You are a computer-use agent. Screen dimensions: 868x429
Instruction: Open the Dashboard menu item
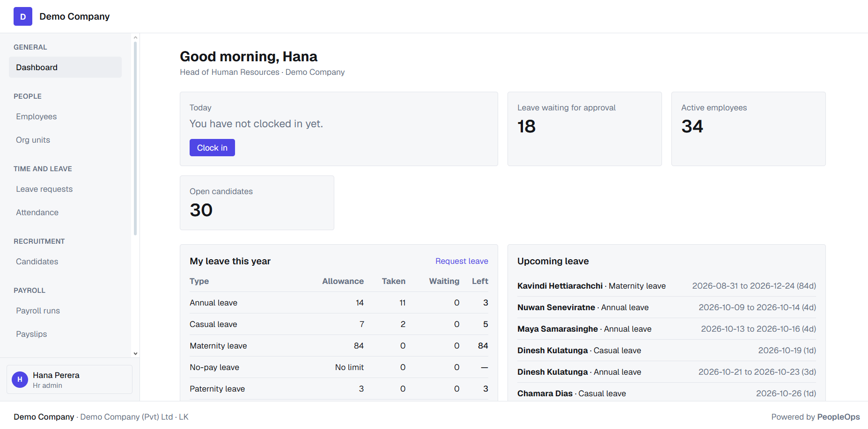[65, 67]
